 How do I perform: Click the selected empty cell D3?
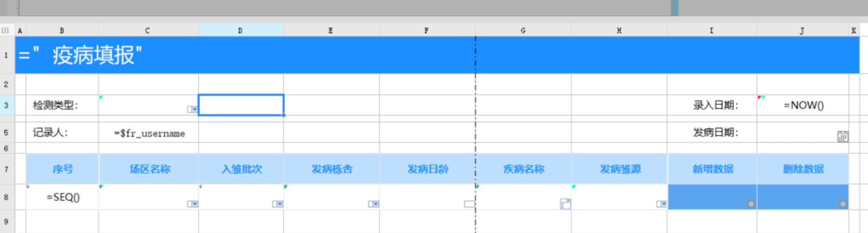(241, 105)
